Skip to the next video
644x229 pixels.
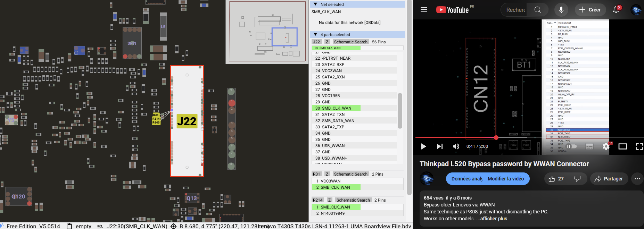[x=440, y=146]
